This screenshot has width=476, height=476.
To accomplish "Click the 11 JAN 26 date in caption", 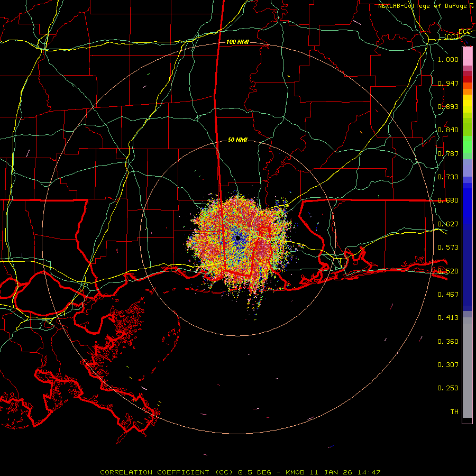I will click(x=331, y=472).
